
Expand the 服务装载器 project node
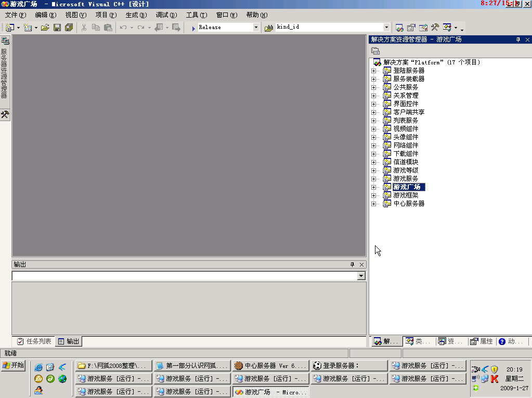tap(373, 79)
